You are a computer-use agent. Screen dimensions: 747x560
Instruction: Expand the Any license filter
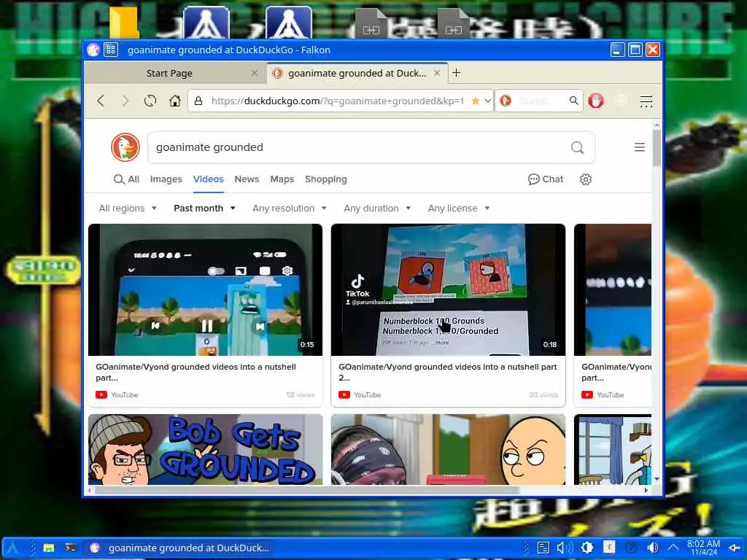tap(459, 209)
